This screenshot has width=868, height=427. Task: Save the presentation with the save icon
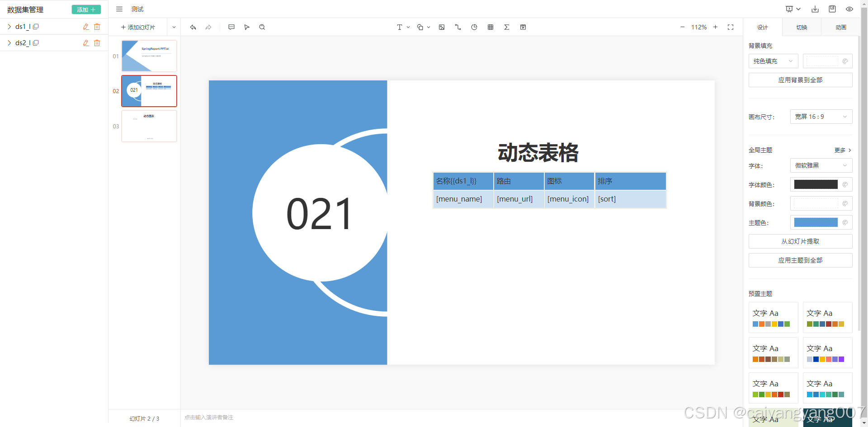[832, 9]
